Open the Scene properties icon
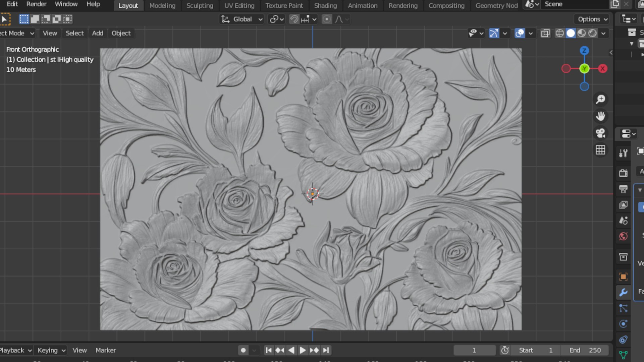 [623, 221]
